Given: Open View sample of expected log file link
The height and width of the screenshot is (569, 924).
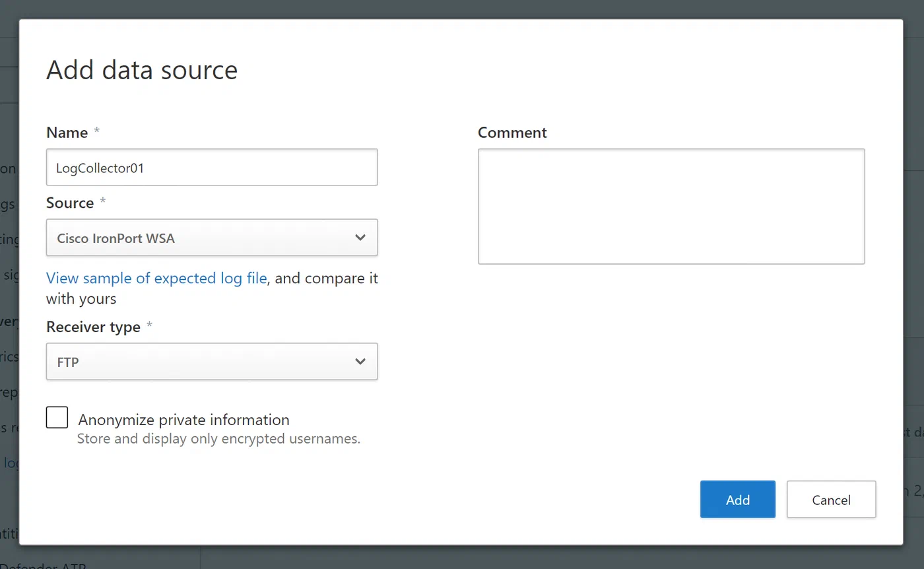Looking at the screenshot, I should tap(156, 278).
